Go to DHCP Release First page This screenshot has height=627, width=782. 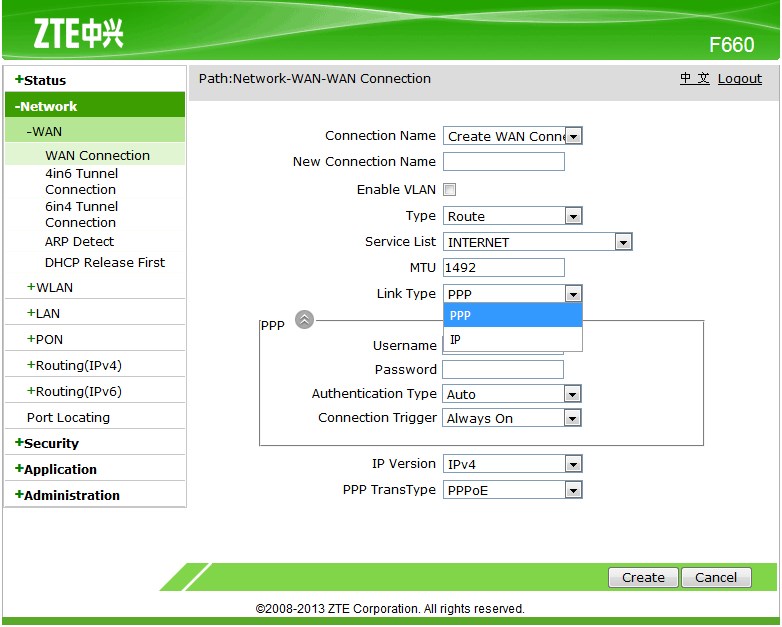[x=105, y=262]
